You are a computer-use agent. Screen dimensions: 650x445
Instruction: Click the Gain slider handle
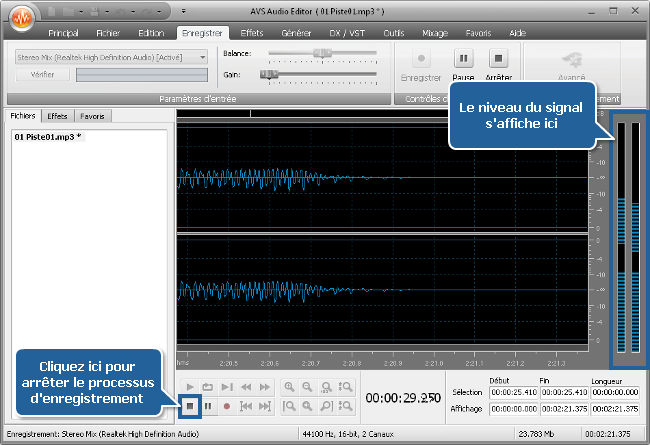265,74
